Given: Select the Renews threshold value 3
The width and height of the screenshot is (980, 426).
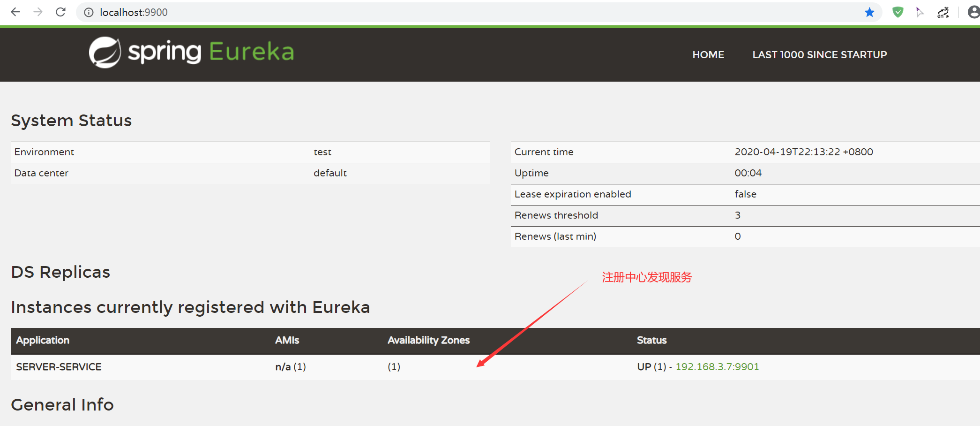Looking at the screenshot, I should (738, 215).
